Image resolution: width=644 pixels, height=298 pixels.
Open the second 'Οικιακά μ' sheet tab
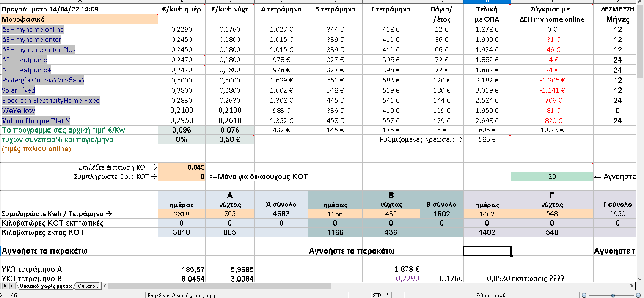[x=88, y=286]
